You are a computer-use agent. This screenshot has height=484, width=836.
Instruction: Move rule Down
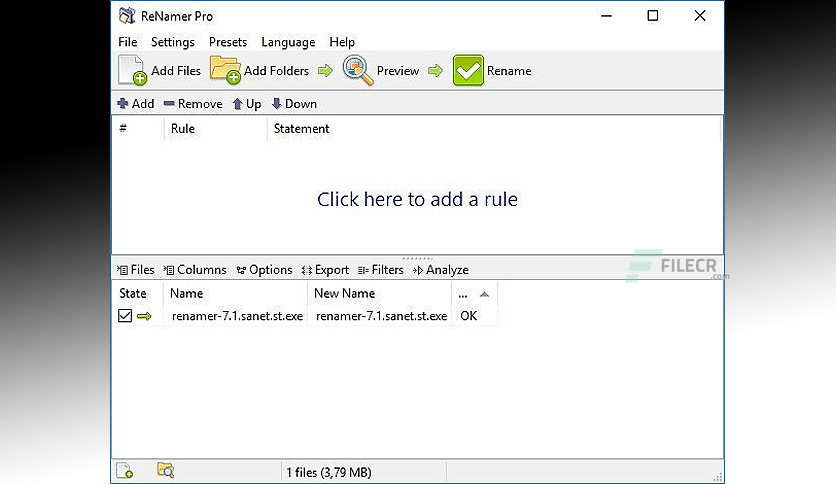[x=294, y=103]
